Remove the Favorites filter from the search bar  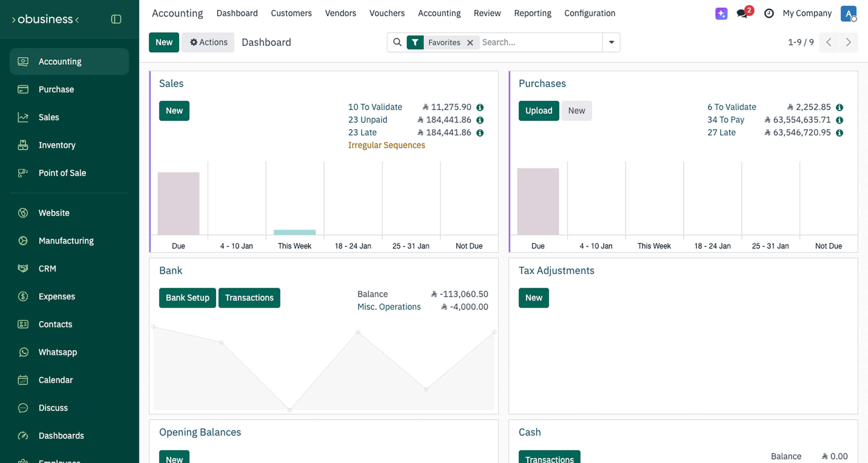470,43
